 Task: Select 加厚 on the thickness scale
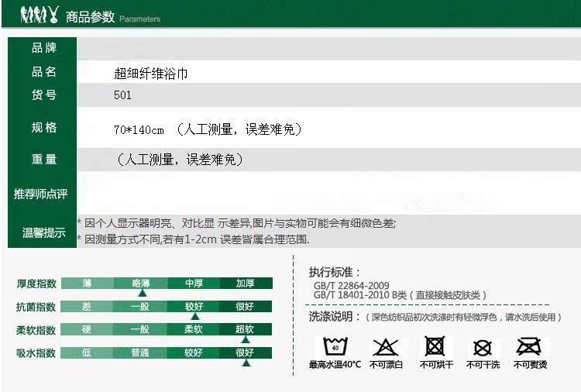coord(246,283)
